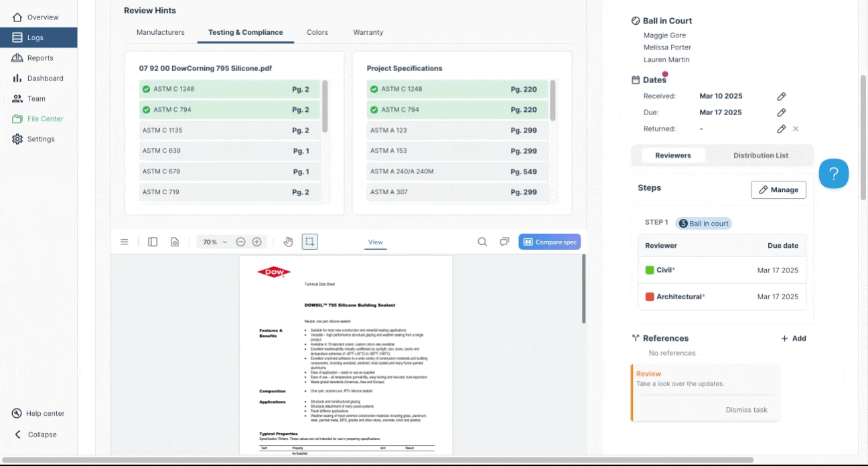This screenshot has height=466, width=868.
Task: Open the blue help question bubble
Action: pyautogui.click(x=834, y=174)
